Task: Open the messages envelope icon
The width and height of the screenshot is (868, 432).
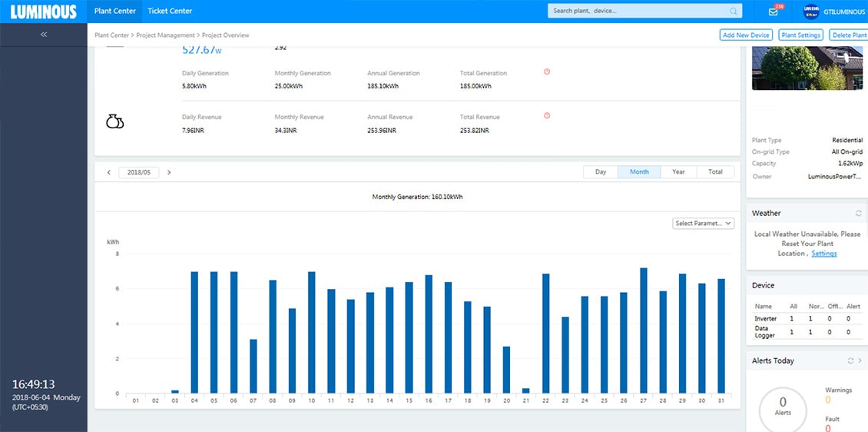Action: click(x=773, y=12)
